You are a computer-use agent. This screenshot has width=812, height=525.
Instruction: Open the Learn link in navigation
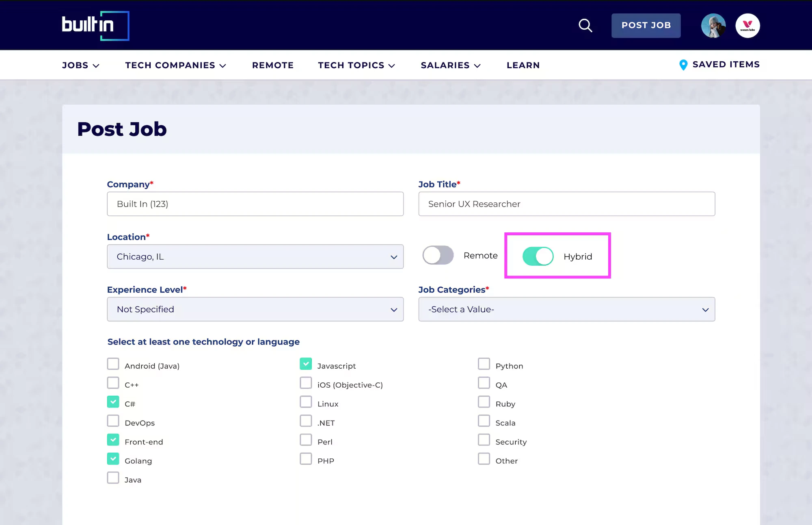(523, 65)
